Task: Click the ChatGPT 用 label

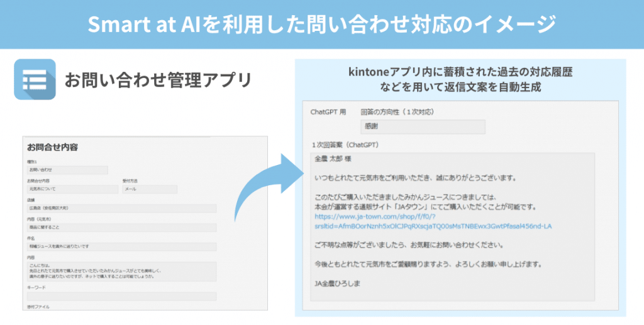Action: pyautogui.click(x=328, y=112)
